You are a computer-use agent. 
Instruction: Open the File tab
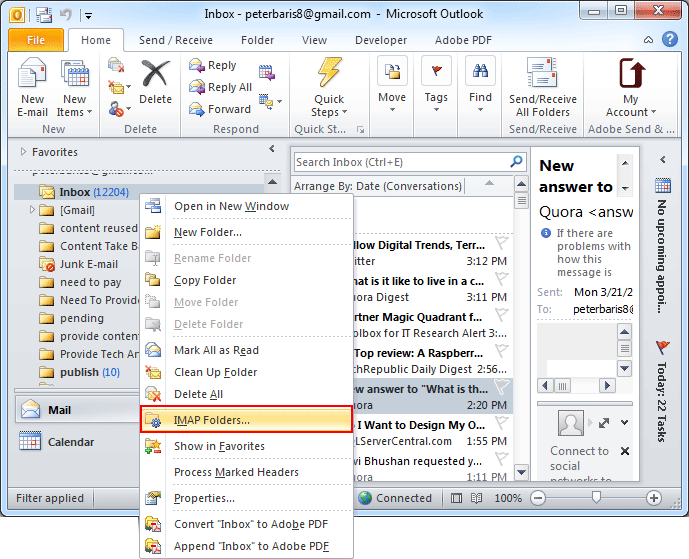36,40
